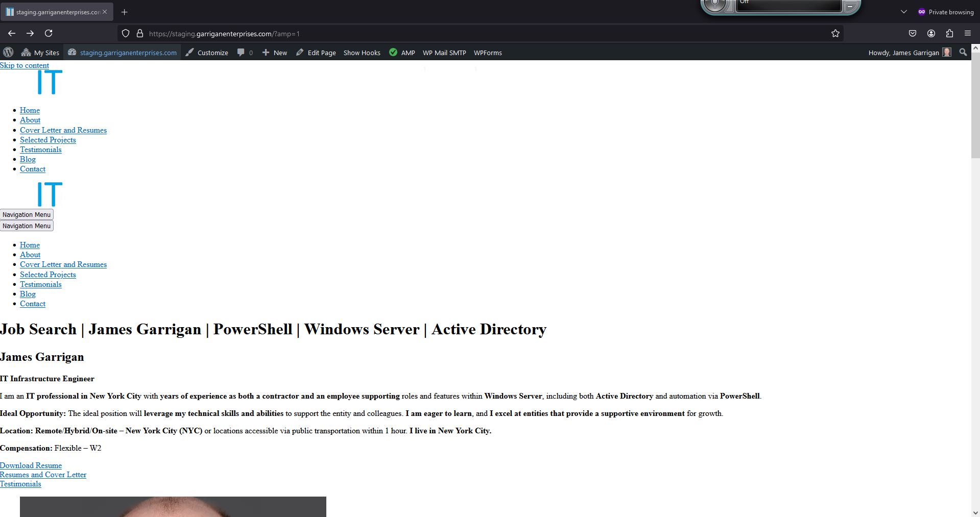Open admin search with the magnifier icon
The height and width of the screenshot is (517, 980).
coord(963,52)
